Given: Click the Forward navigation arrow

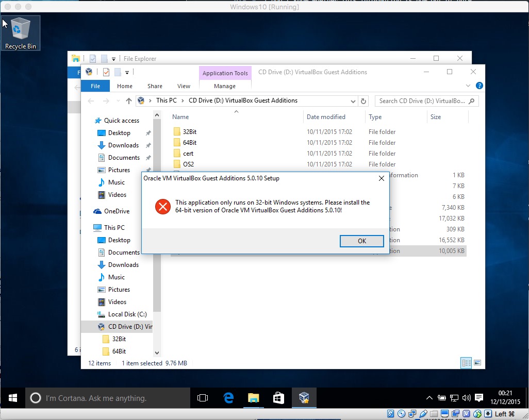Looking at the screenshot, I should click(106, 101).
